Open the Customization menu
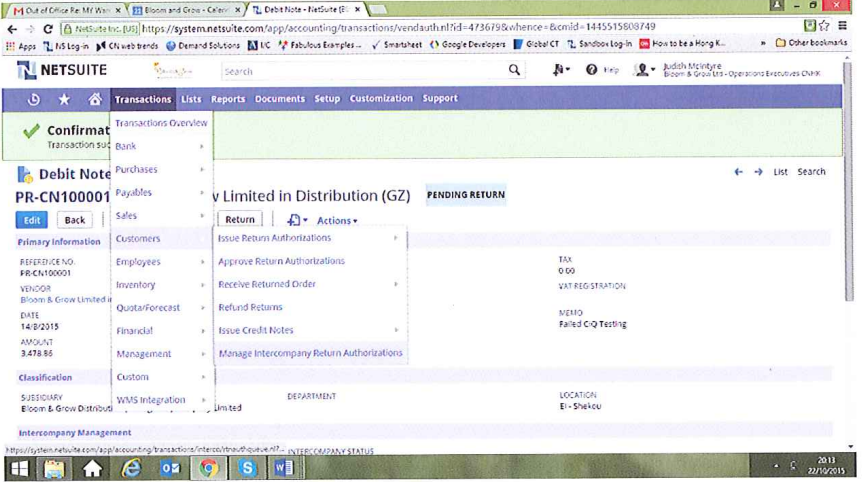 (381, 99)
